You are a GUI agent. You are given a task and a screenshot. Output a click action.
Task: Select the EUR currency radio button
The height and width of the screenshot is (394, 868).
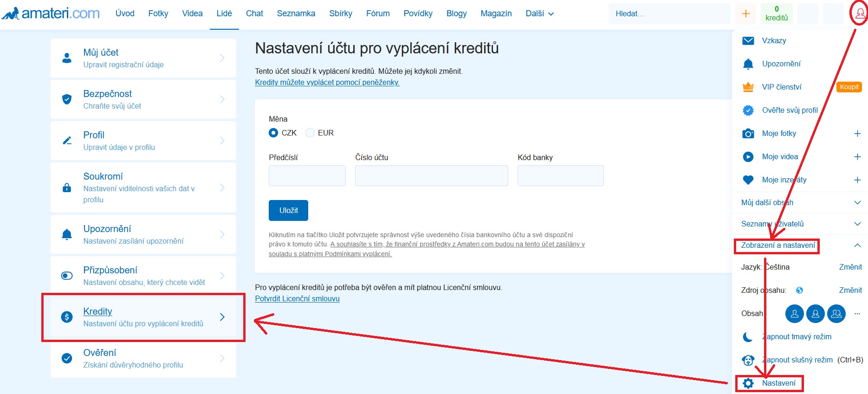pos(310,133)
